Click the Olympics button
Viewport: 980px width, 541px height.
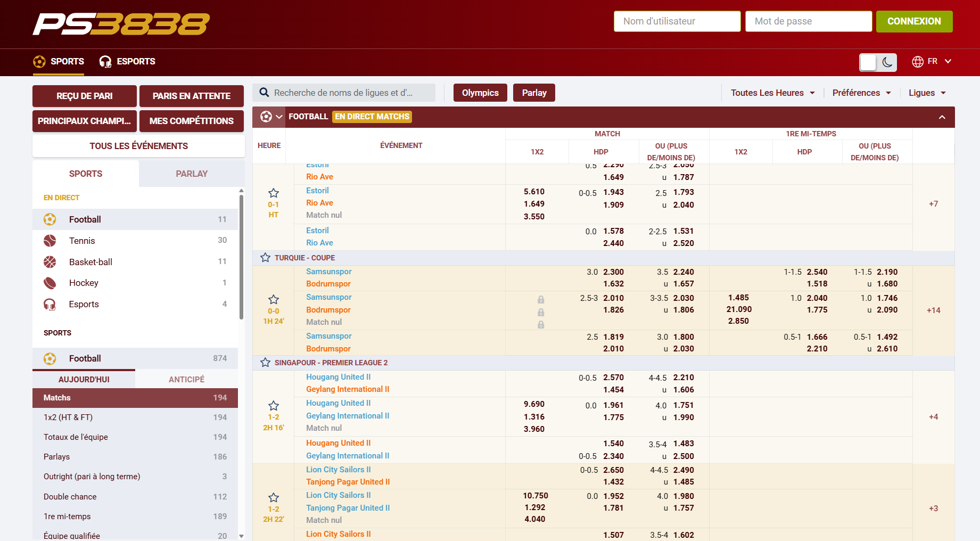[x=480, y=93]
